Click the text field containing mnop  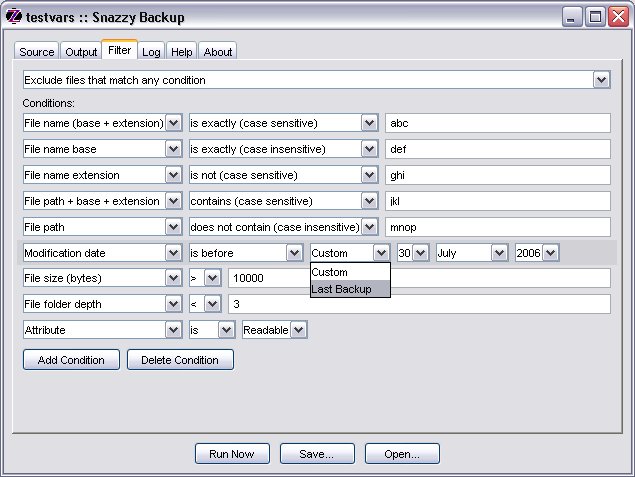498,227
